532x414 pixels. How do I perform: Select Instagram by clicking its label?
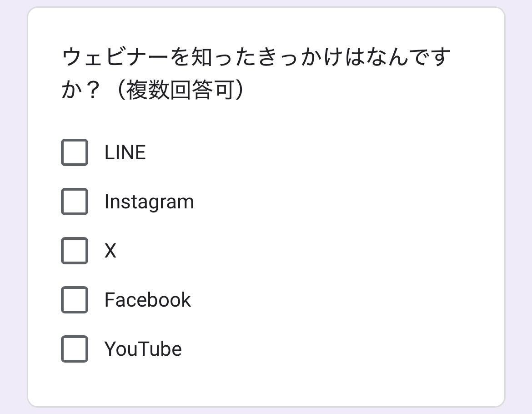(x=149, y=202)
